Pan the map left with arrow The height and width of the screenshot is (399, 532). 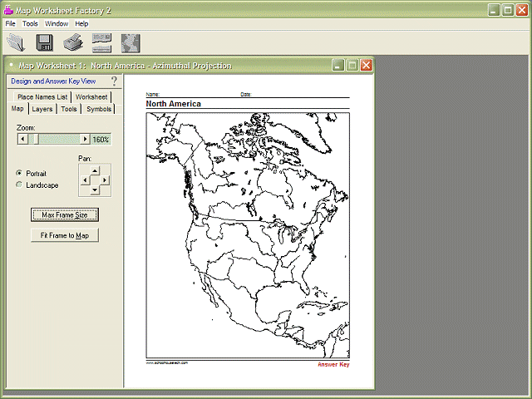point(85,180)
